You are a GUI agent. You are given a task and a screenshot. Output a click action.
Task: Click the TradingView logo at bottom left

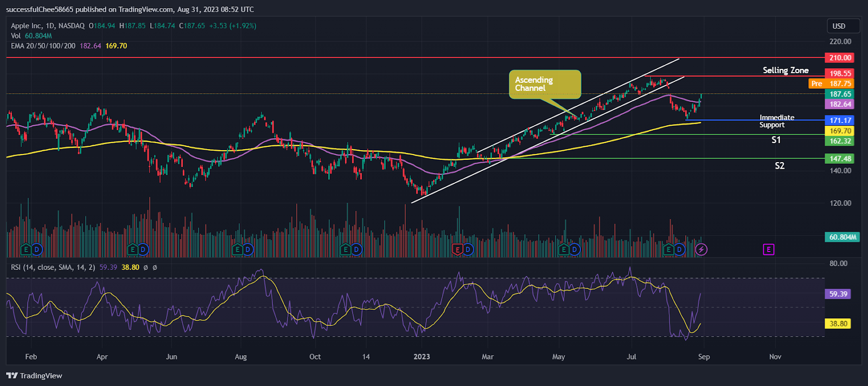(34, 376)
